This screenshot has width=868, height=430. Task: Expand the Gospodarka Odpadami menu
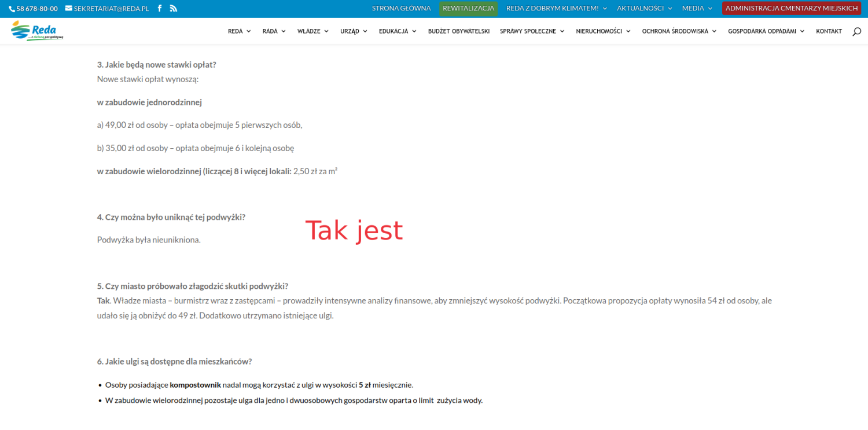[766, 31]
